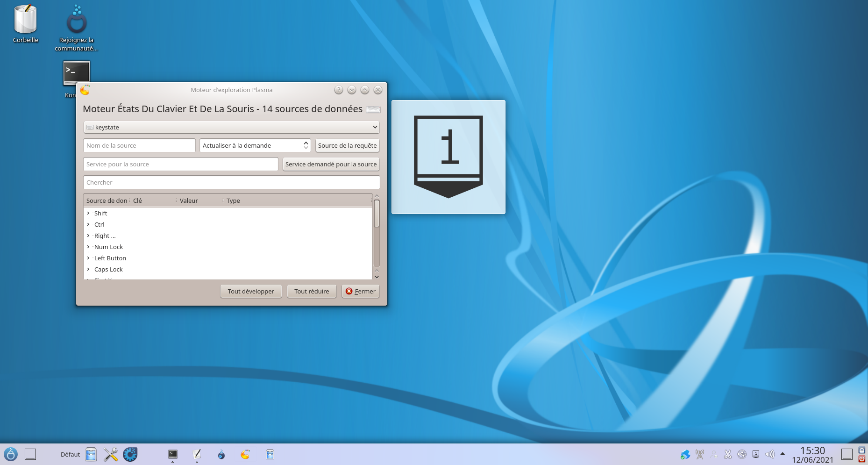Launch the wrench and screwdriver configuration tool
This screenshot has width=868, height=465.
(x=111, y=454)
